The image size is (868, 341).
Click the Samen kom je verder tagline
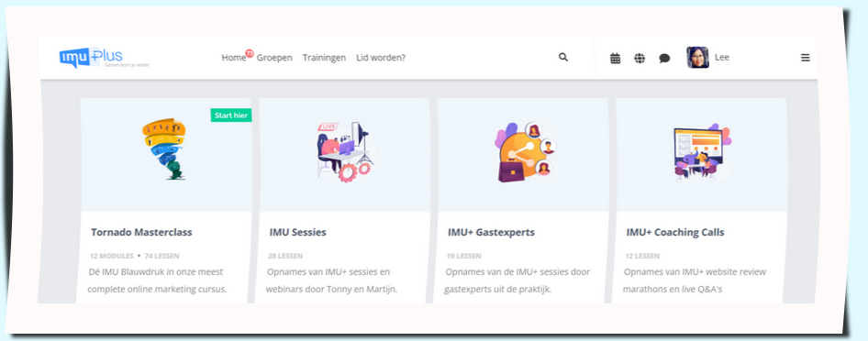(x=127, y=65)
